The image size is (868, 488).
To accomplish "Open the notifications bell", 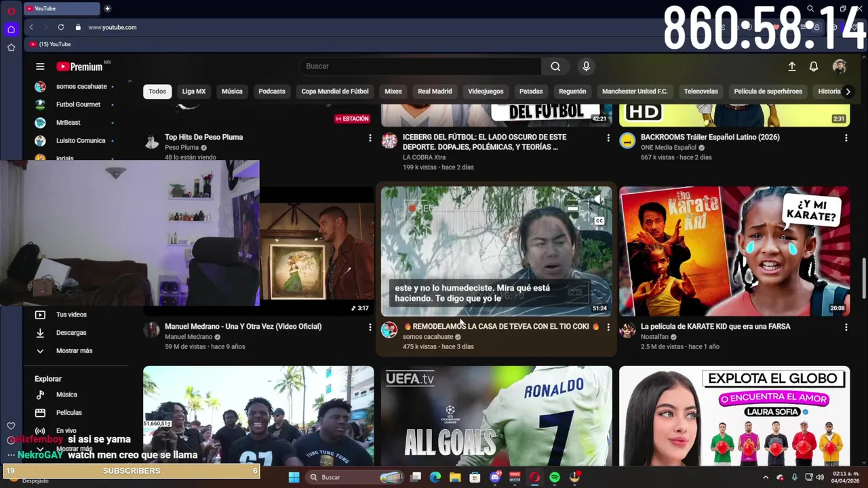I will click(x=814, y=66).
